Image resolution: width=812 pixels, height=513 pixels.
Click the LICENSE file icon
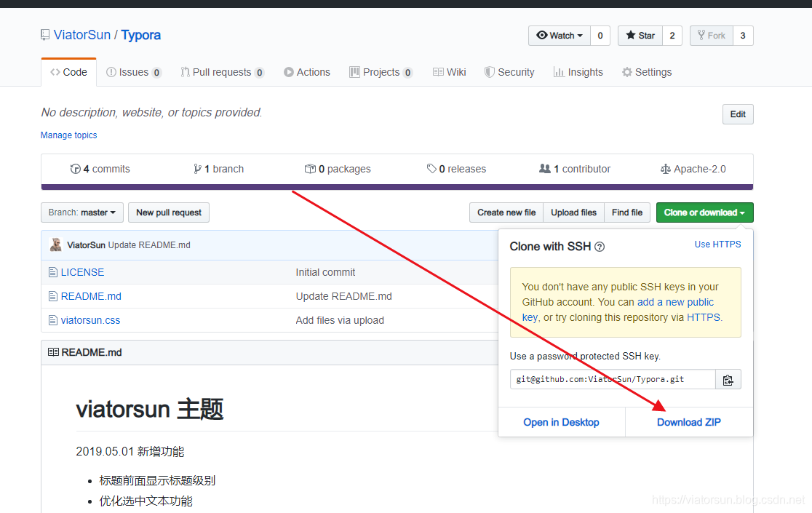point(53,272)
